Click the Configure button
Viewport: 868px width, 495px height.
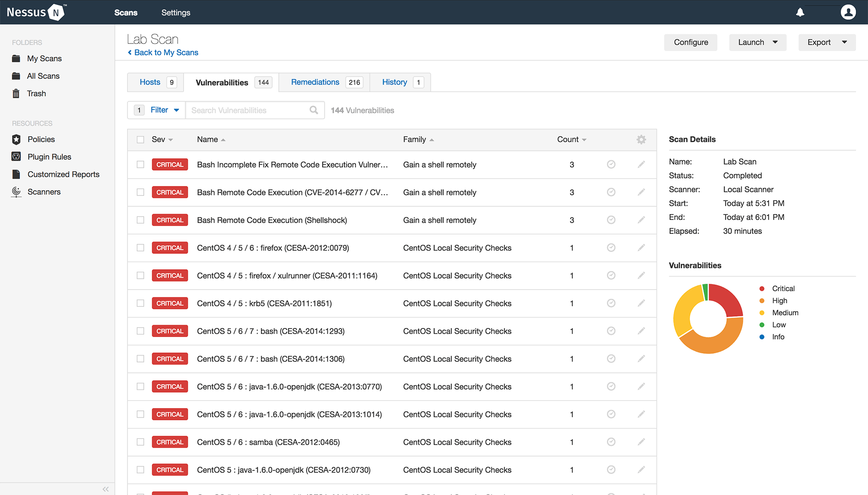[692, 41]
